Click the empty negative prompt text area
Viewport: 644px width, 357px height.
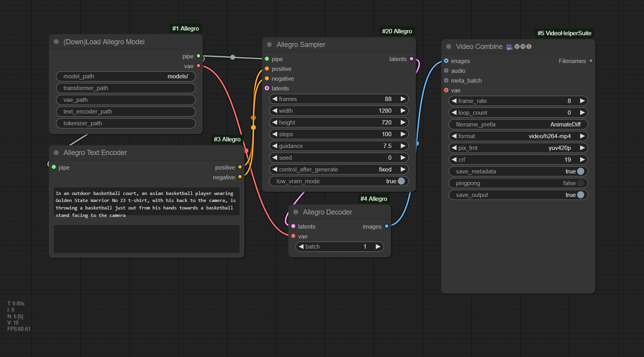147,239
